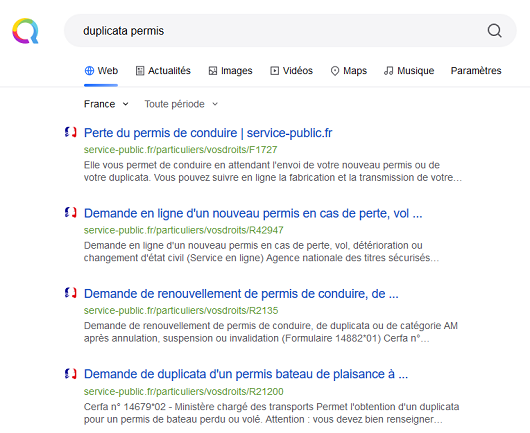
Task: Click the favicon beside renouvellement de permis result
Action: 71,293
